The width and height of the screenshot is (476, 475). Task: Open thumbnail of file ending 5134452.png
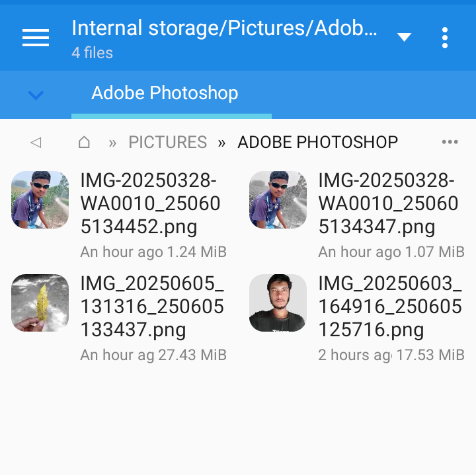[x=40, y=200]
